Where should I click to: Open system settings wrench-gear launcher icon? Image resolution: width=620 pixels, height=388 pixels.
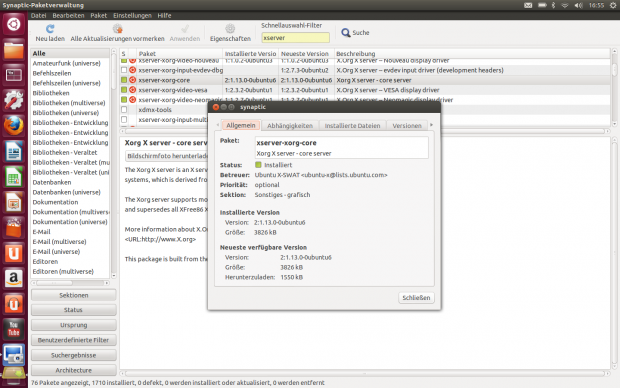[13, 100]
